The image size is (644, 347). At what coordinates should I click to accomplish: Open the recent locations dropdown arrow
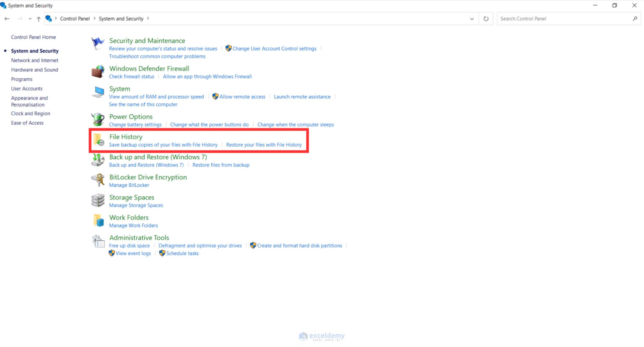pyautogui.click(x=30, y=19)
